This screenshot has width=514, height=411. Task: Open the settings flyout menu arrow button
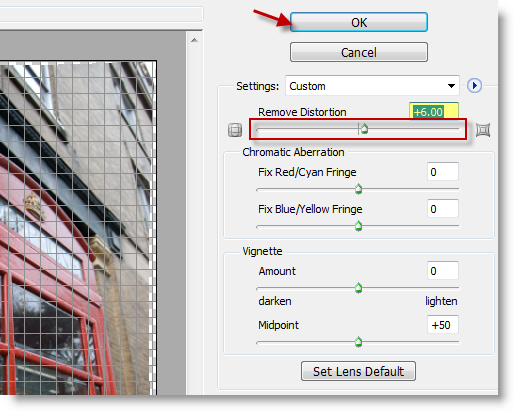[474, 86]
